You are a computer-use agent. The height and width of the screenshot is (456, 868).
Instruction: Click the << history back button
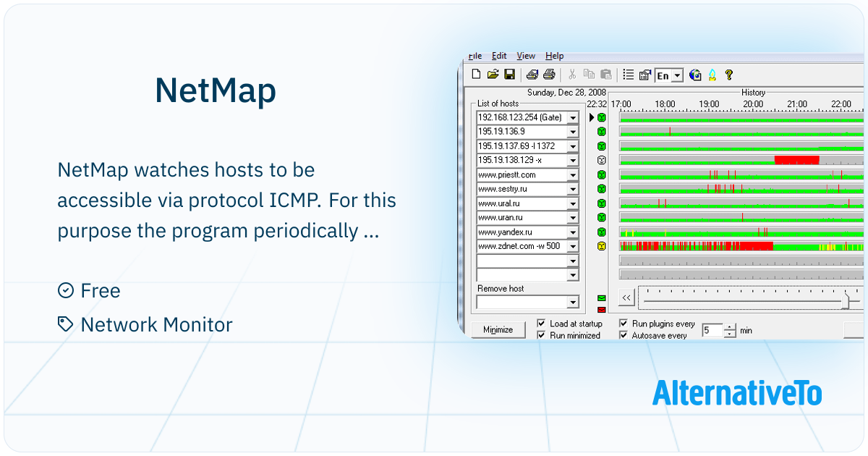626,297
